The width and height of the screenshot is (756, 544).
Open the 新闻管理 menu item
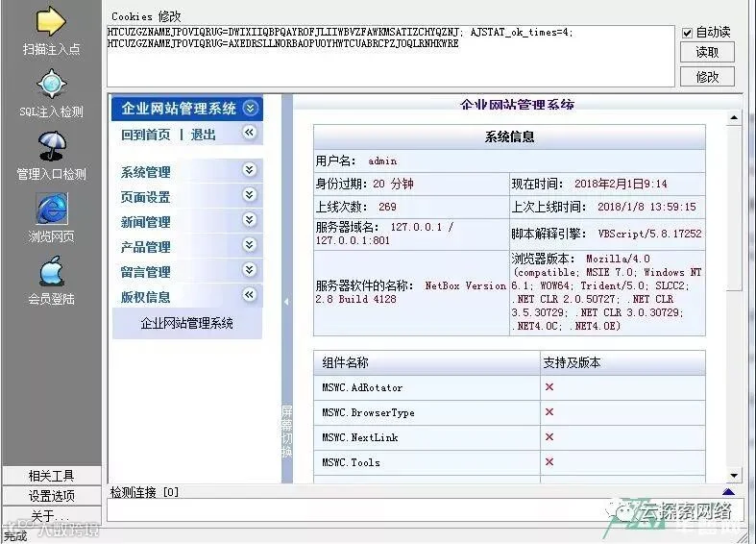coord(146,222)
